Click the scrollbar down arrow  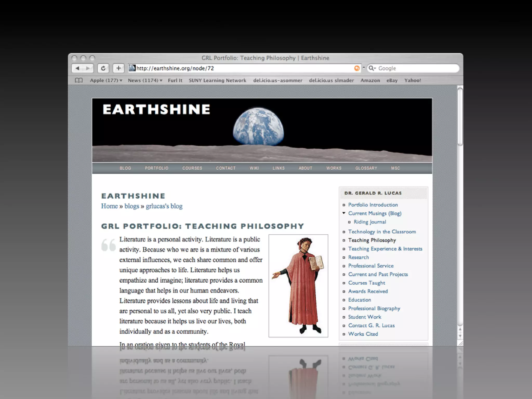460,336
